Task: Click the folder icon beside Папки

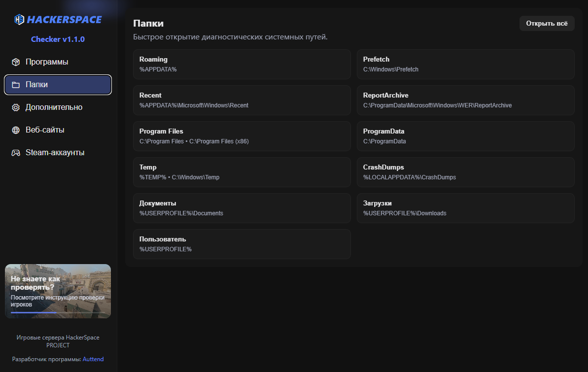Action: point(16,85)
